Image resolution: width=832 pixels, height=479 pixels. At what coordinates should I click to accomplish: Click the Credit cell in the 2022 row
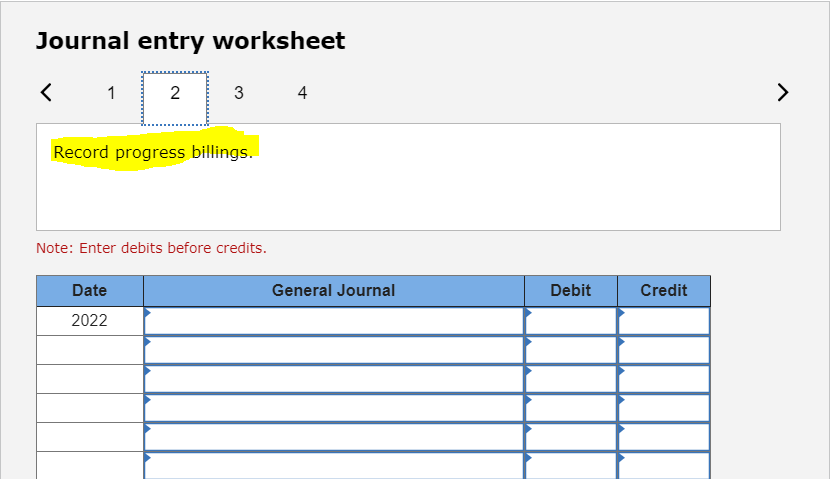(664, 321)
